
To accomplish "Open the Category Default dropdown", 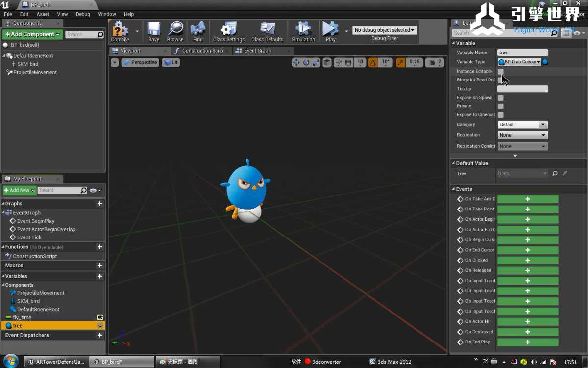I will click(522, 125).
